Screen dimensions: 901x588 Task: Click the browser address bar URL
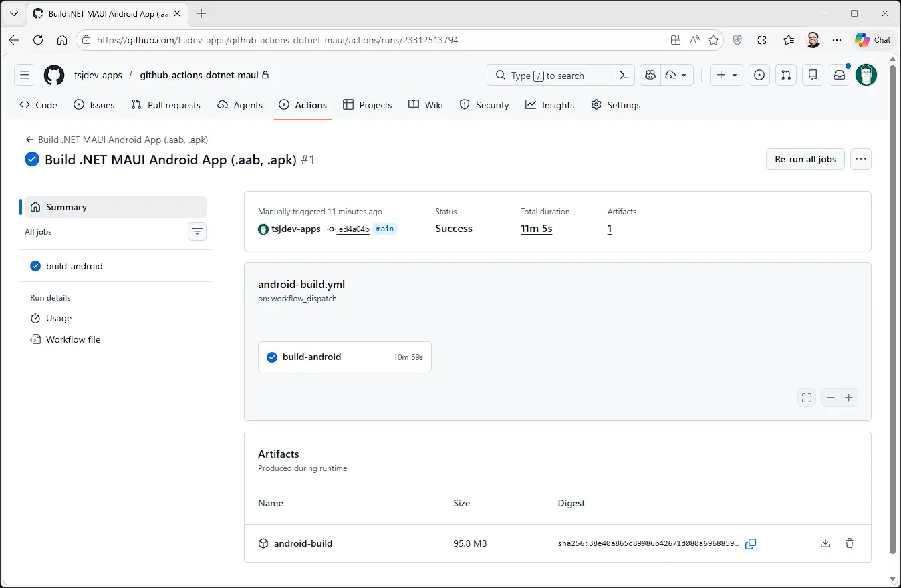(277, 40)
